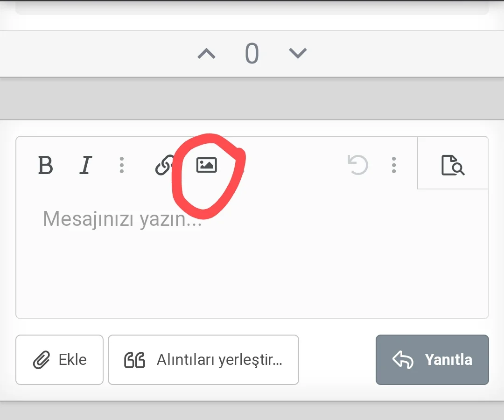Click the 'Mesajınızı yazın...' placeholder text
Viewport: 504px width, 420px height.
pyautogui.click(x=122, y=218)
